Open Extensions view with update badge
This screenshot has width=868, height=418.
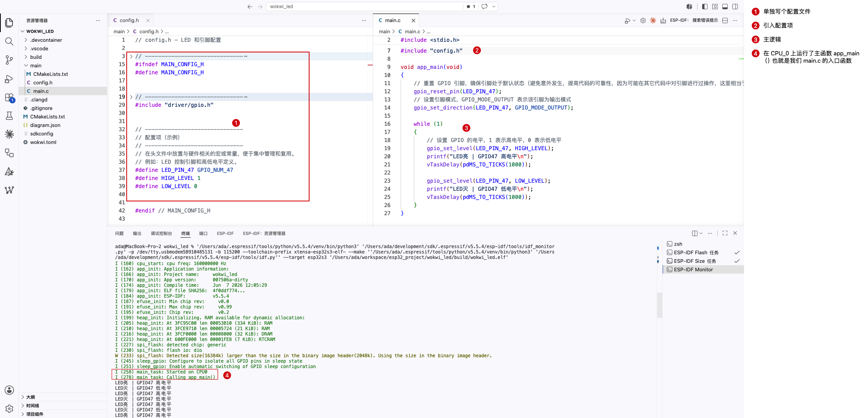[9, 98]
